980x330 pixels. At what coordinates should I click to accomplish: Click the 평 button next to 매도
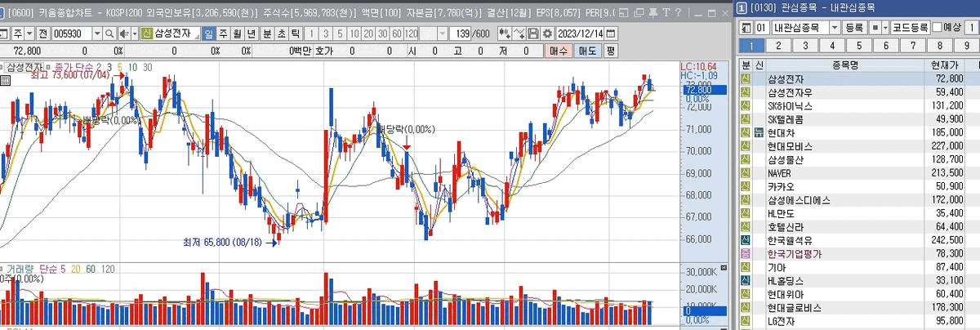pos(610,51)
